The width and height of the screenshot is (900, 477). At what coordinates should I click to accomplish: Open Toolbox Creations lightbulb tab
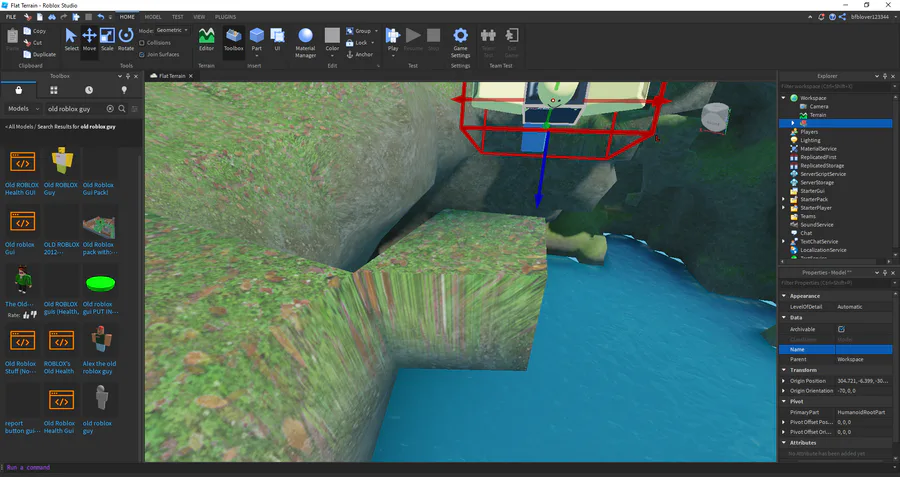click(123, 90)
